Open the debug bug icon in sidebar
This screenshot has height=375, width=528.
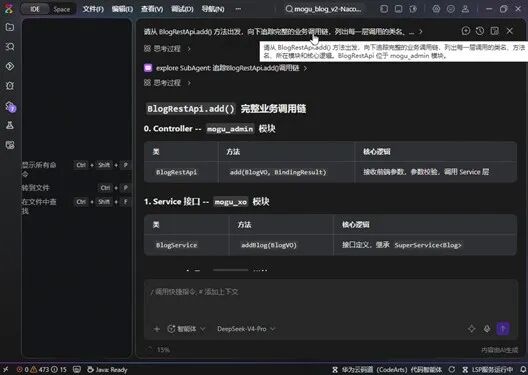pos(10,86)
